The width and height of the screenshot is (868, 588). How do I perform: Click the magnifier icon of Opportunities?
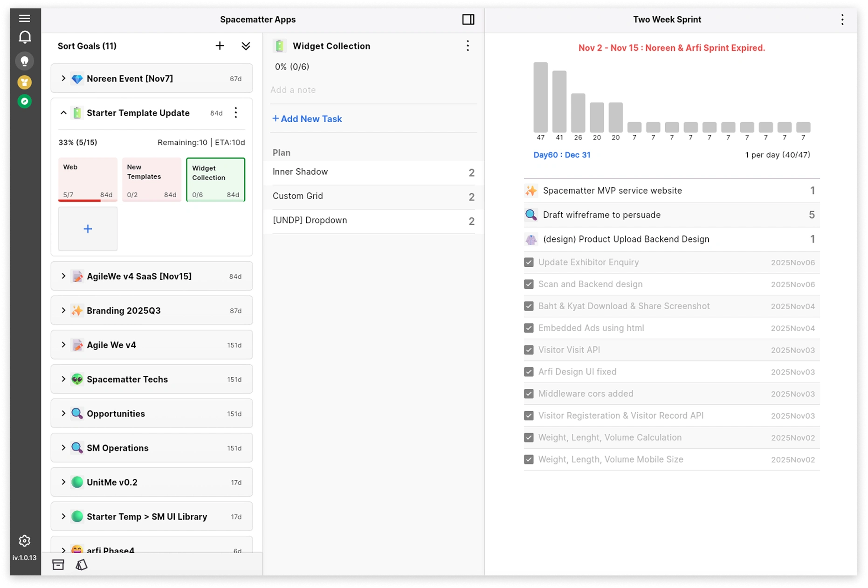[77, 414]
